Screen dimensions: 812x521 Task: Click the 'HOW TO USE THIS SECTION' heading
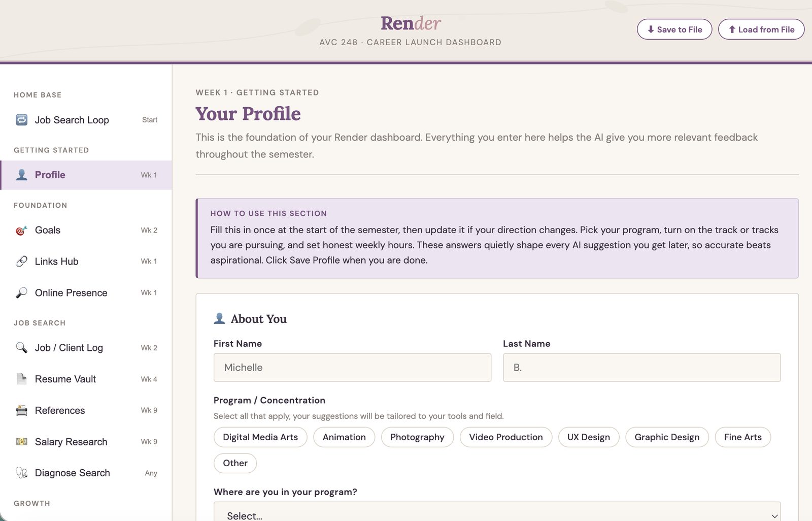268,214
